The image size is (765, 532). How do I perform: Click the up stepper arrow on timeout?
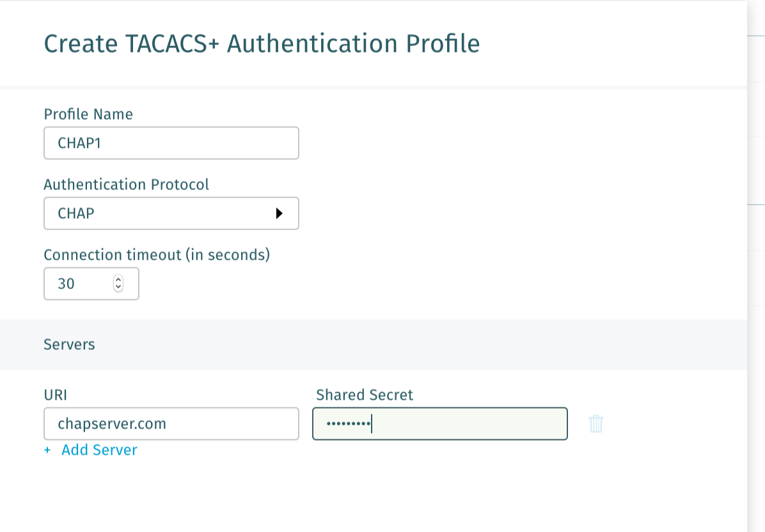118,279
